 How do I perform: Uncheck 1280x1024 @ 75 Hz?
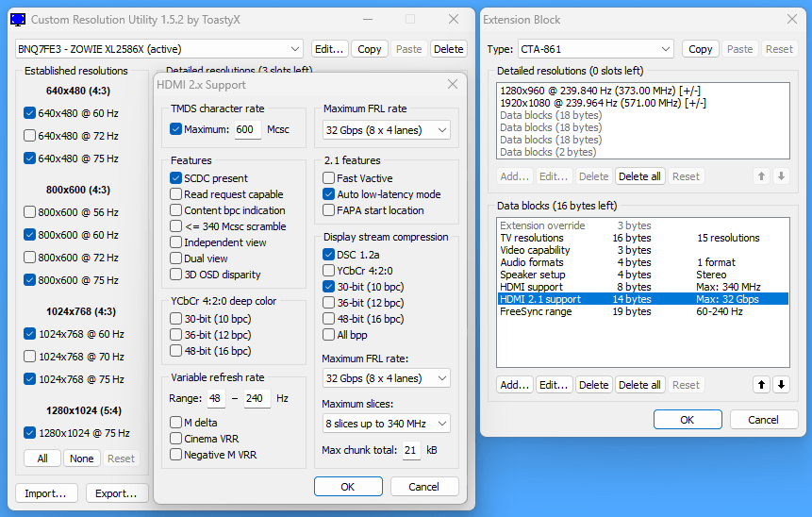tap(29, 432)
